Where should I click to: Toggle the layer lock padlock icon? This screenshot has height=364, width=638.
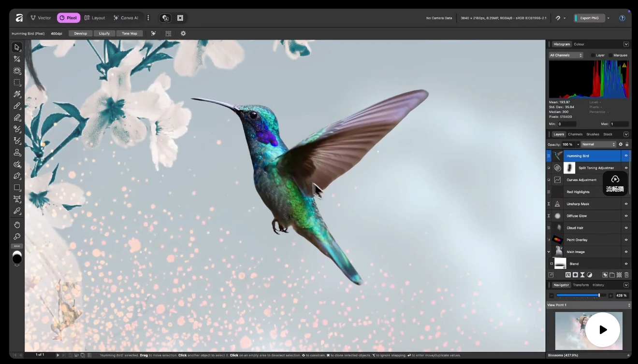627,144
